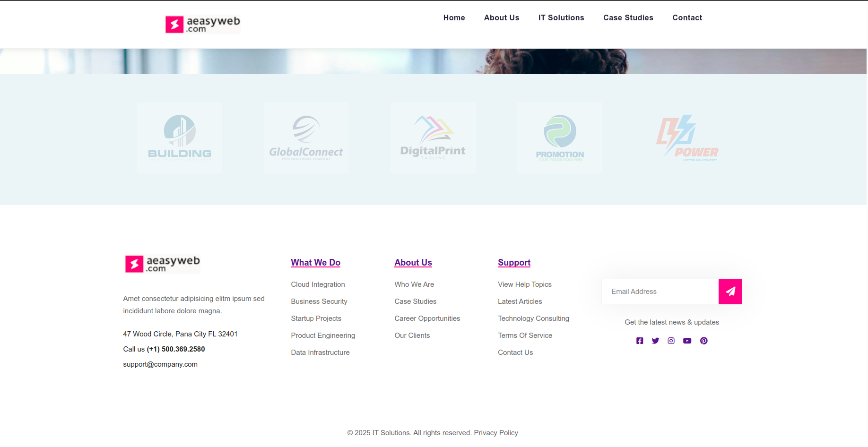Open the YouTube social icon
The image size is (868, 447).
pyautogui.click(x=687, y=341)
